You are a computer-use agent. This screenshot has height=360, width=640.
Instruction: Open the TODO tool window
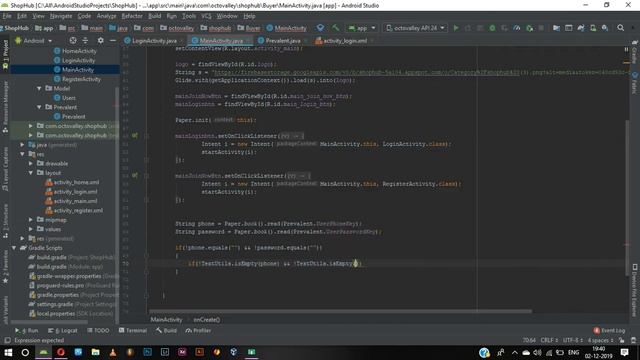click(x=98, y=330)
